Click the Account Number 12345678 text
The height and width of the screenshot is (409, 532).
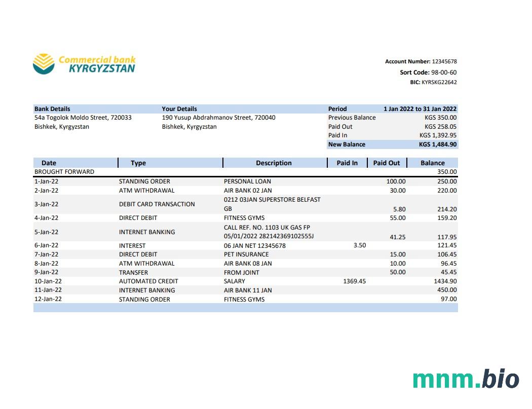tap(421, 61)
